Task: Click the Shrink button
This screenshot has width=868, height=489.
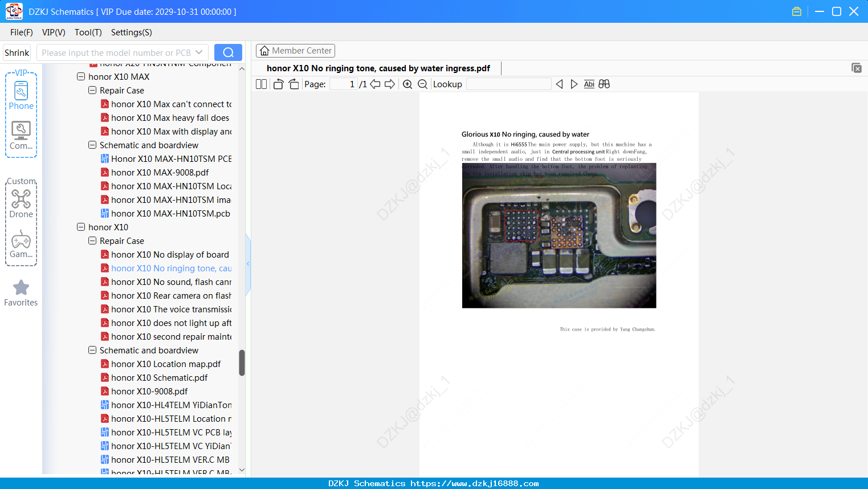Action: pyautogui.click(x=17, y=52)
